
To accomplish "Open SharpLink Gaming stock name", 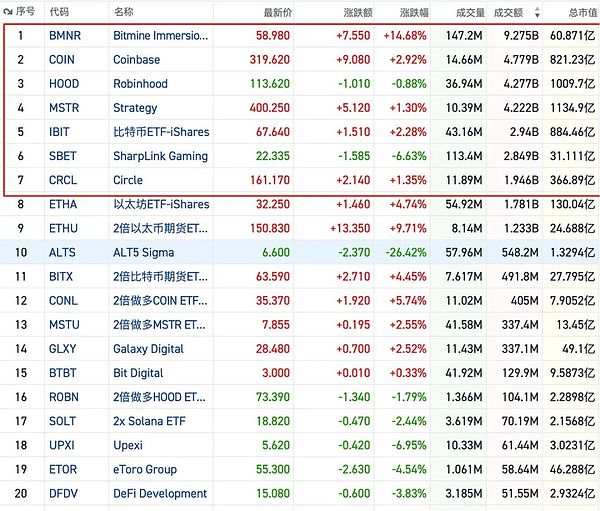I will point(160,156).
